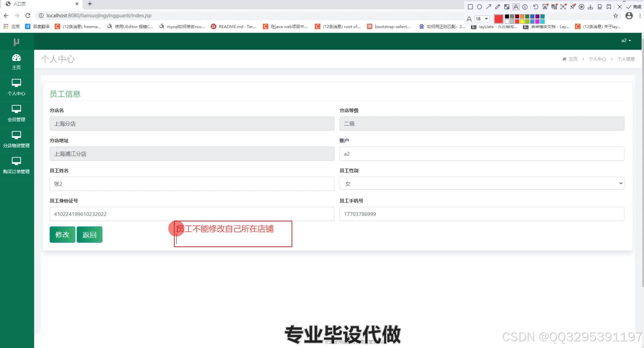
Task: Select the arrow annotation tool
Action: [x=488, y=7]
